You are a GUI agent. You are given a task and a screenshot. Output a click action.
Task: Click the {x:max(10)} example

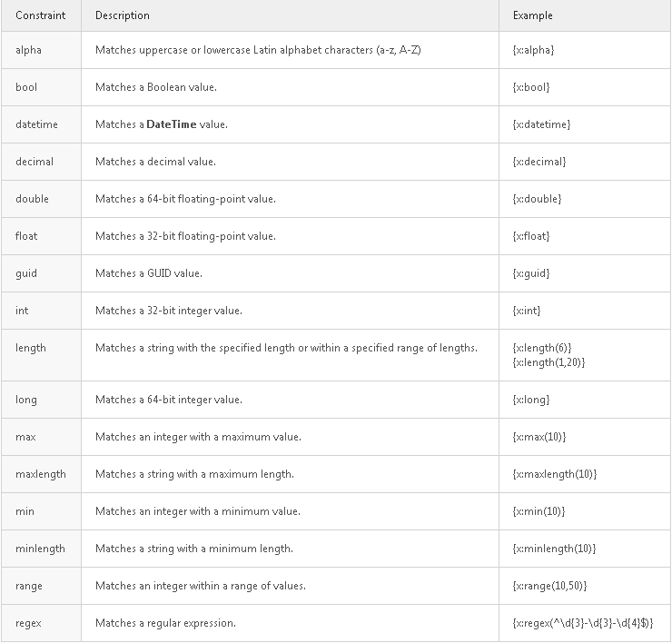coord(539,437)
